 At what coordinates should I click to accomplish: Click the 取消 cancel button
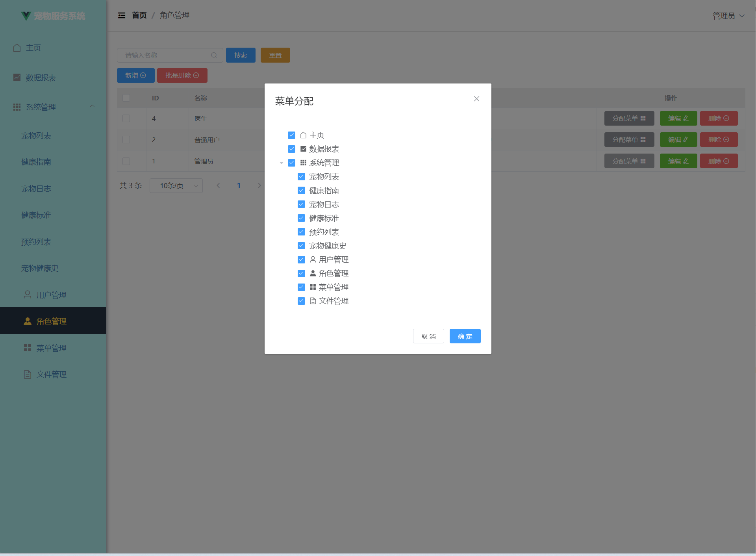428,336
